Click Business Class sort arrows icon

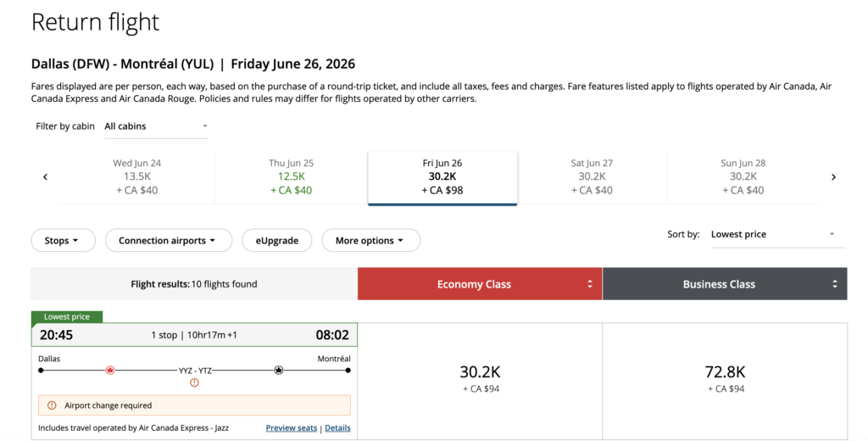[x=835, y=285]
